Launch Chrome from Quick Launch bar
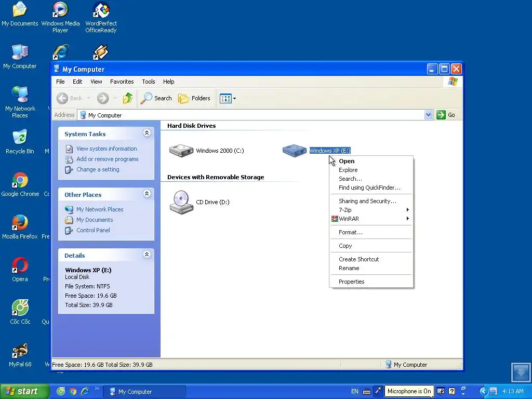Image resolution: width=532 pixels, height=399 pixels. point(73,391)
